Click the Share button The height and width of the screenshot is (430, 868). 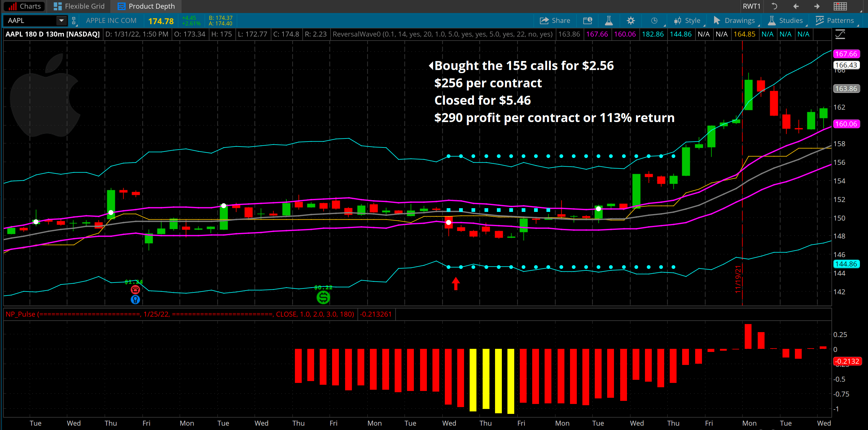(x=555, y=20)
